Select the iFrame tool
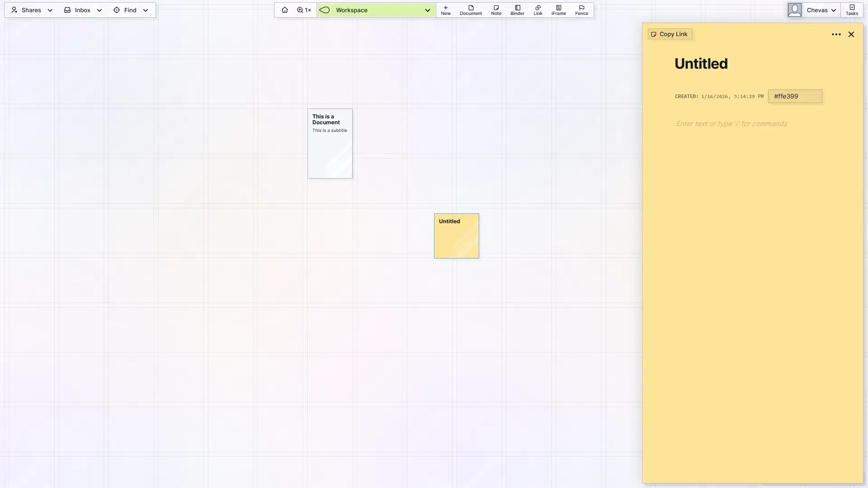This screenshot has width=868, height=488. tap(558, 9)
